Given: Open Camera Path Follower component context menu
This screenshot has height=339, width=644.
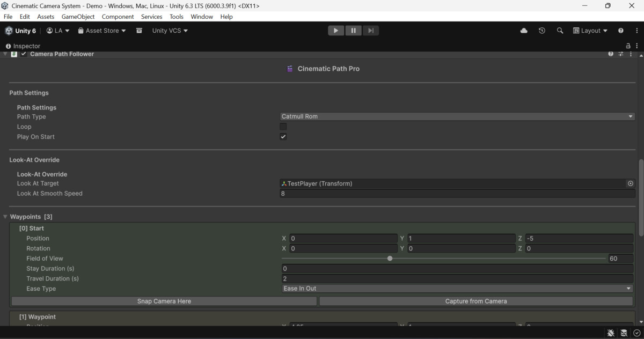Looking at the screenshot, I should tap(631, 54).
